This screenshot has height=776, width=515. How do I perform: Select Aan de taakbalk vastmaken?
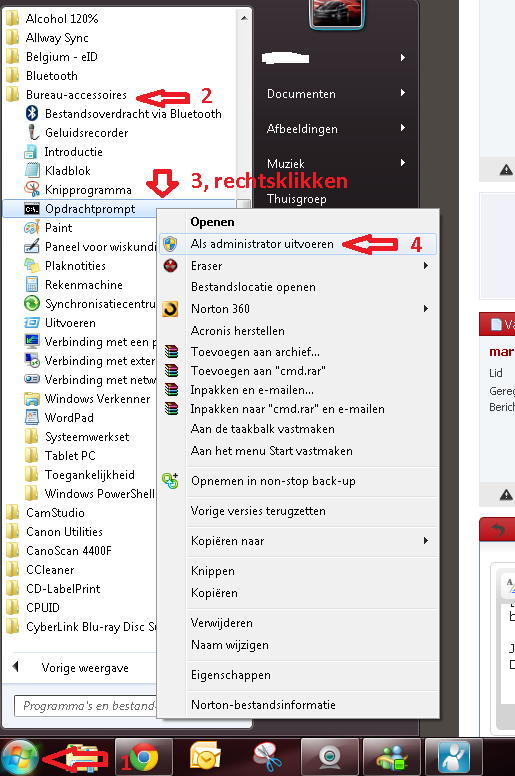[263, 429]
